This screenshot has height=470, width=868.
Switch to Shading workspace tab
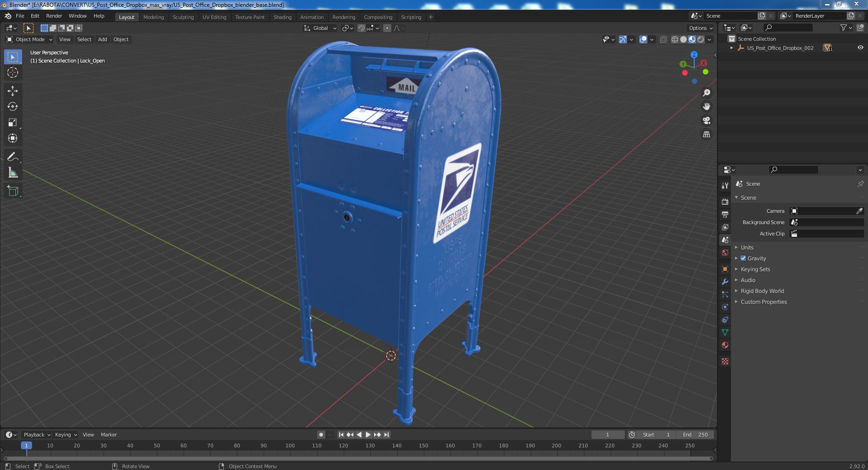click(x=282, y=17)
